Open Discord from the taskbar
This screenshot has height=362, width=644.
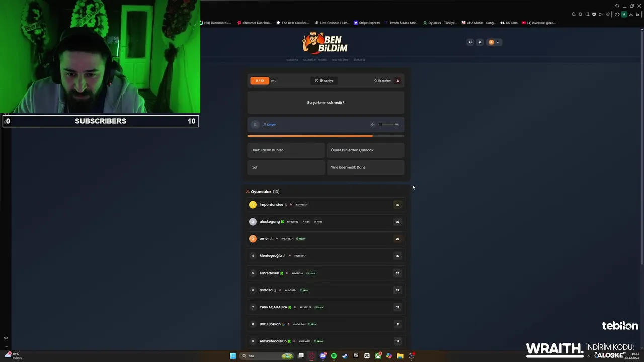click(323, 356)
